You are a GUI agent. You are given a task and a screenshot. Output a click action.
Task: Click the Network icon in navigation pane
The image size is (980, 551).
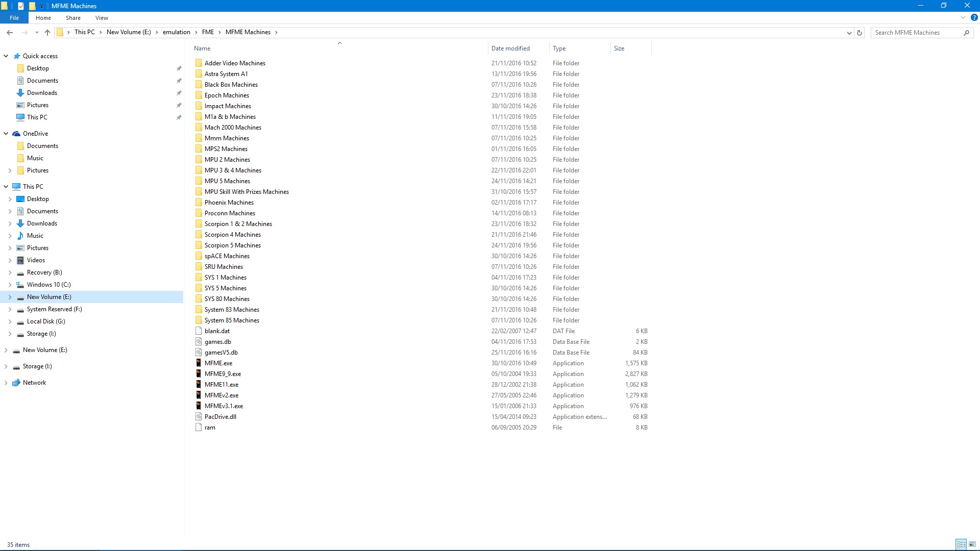tap(16, 383)
